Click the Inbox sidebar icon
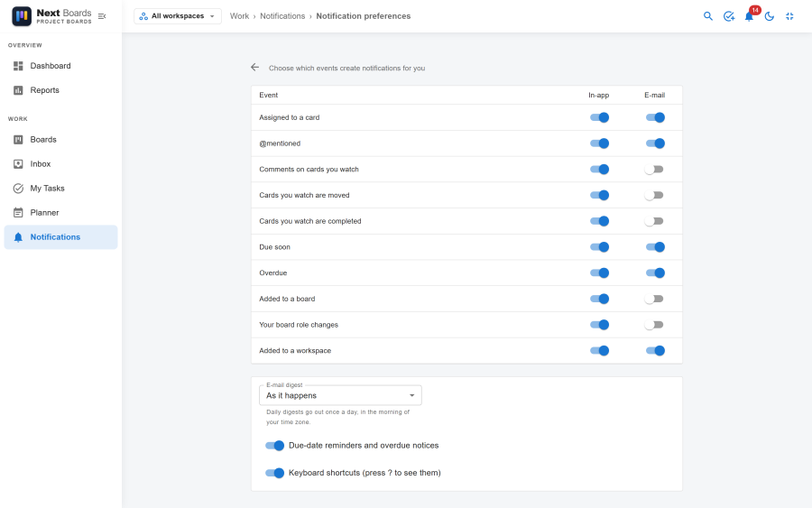Viewport: 812px width, 508px height. 18,163
